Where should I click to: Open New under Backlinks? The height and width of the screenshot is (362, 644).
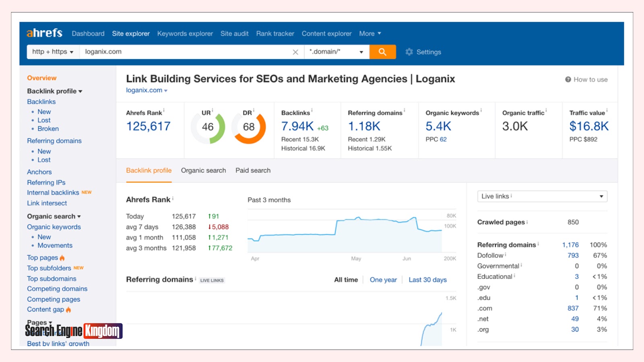coord(44,112)
